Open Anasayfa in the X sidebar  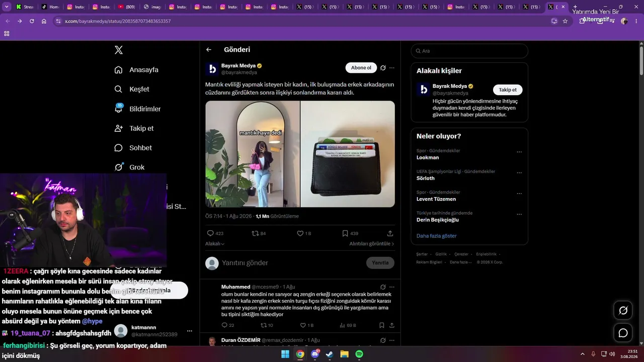[136, 70]
